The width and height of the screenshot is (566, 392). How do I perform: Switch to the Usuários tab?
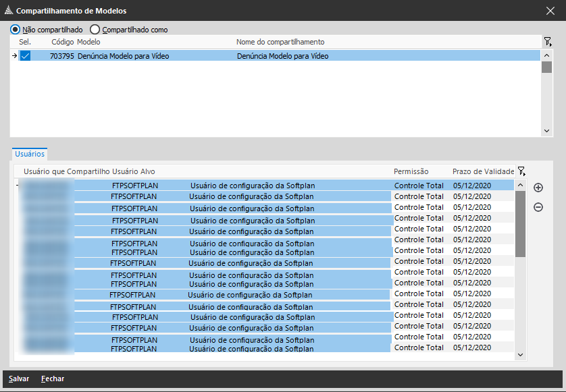coord(30,154)
